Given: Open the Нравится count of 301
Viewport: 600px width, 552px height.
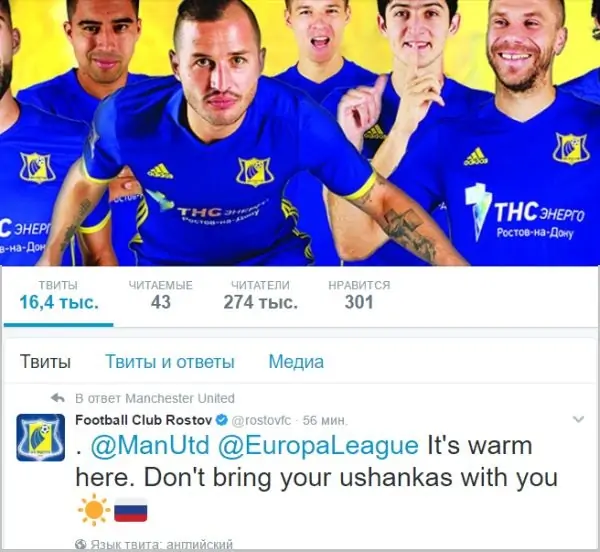Looking at the screenshot, I should (359, 295).
